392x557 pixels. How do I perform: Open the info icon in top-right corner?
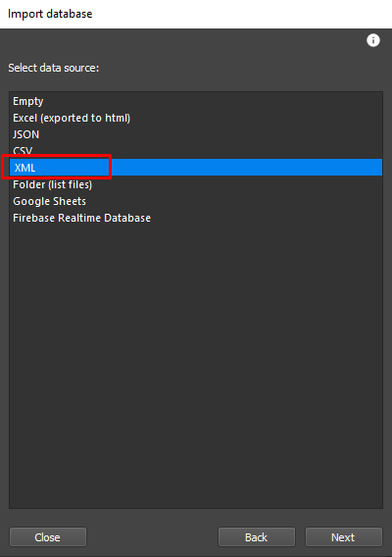coord(372,40)
